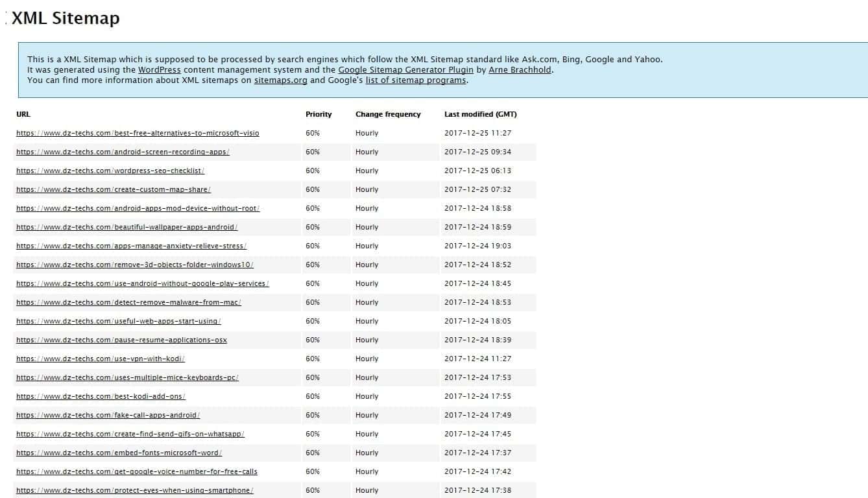Select date 2017-12-24 17:38

click(477, 490)
